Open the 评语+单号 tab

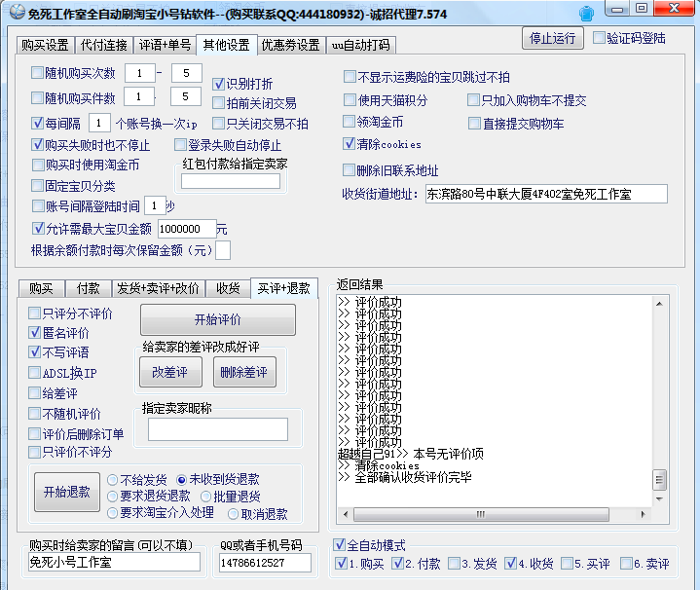pos(165,45)
